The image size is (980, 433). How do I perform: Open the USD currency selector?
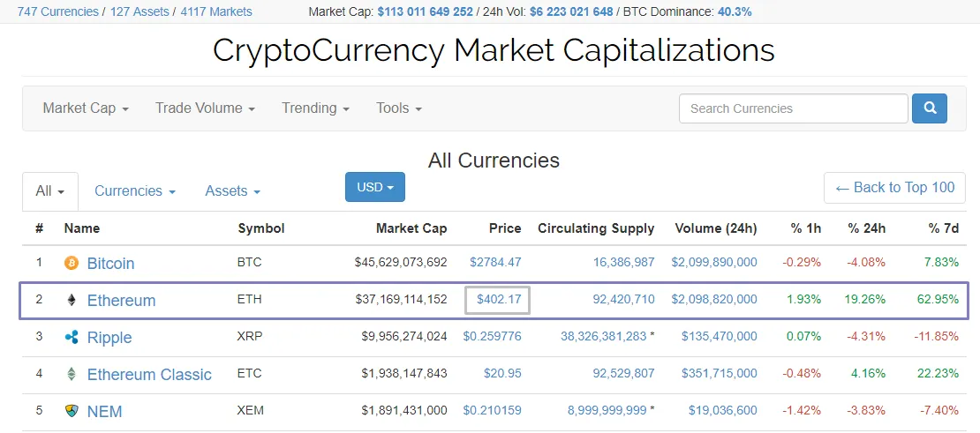[x=374, y=187]
